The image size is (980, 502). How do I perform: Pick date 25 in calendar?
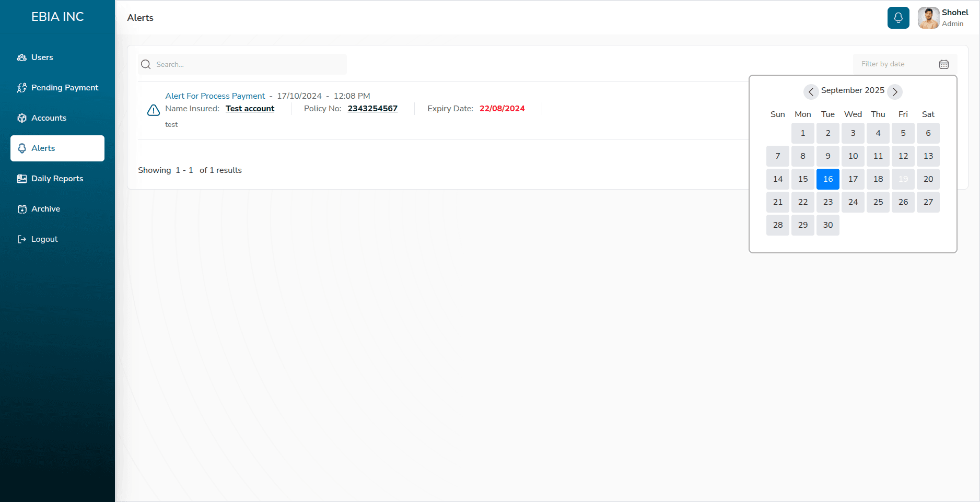(x=878, y=202)
